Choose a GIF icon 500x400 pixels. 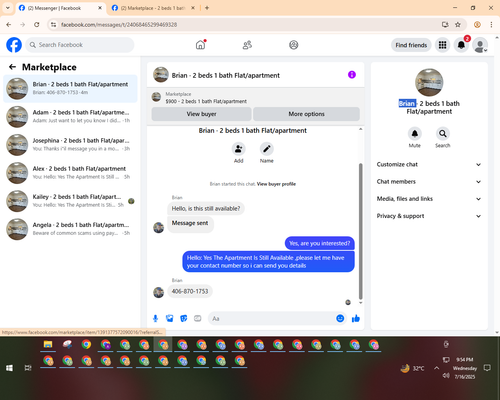[x=198, y=318]
